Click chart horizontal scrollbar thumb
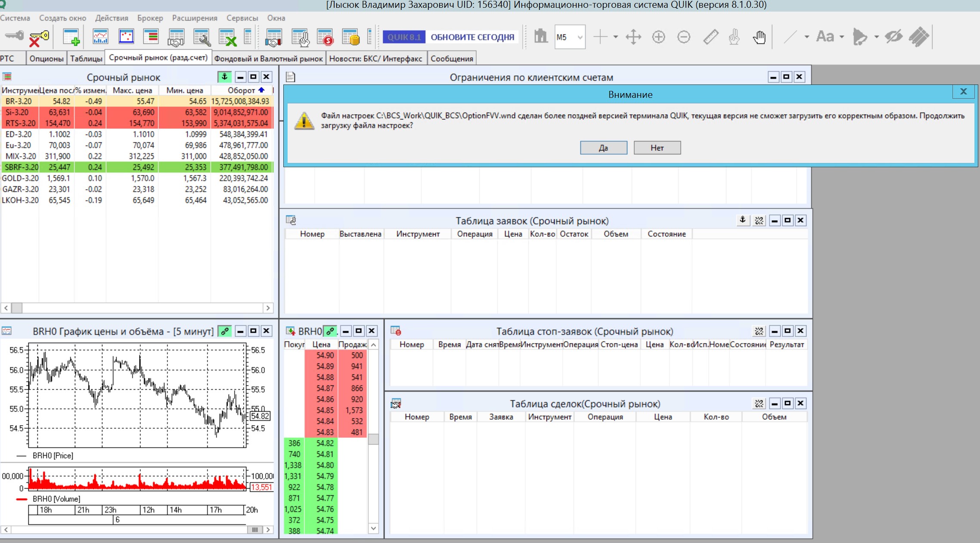980x543 pixels. [x=254, y=530]
